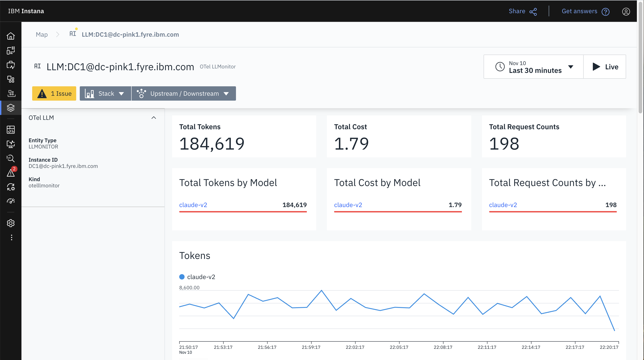Open the Automation sidebar icon

point(11,187)
